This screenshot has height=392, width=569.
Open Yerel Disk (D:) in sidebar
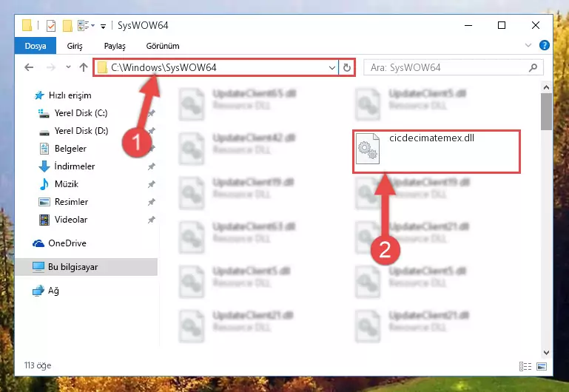[81, 131]
